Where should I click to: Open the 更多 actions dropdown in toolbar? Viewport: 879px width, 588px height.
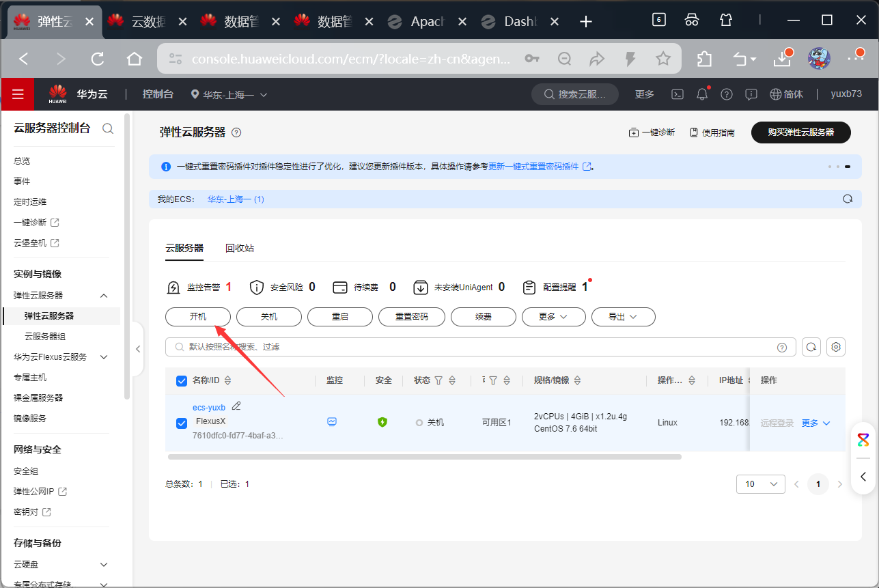[x=554, y=317]
